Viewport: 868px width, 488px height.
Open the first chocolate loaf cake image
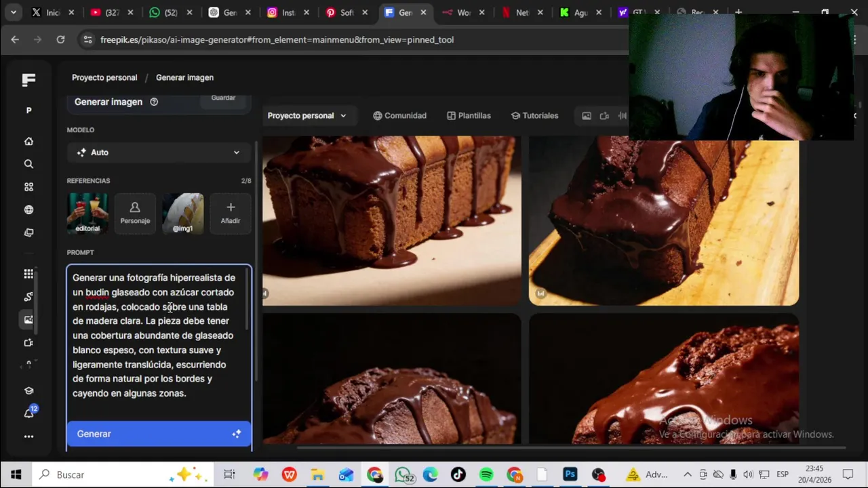(x=392, y=220)
